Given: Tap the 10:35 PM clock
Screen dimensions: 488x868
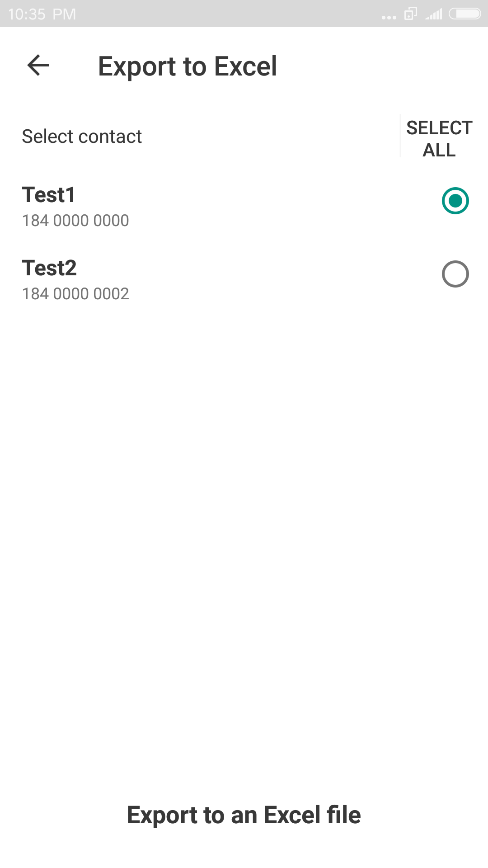Looking at the screenshot, I should 42,14.
